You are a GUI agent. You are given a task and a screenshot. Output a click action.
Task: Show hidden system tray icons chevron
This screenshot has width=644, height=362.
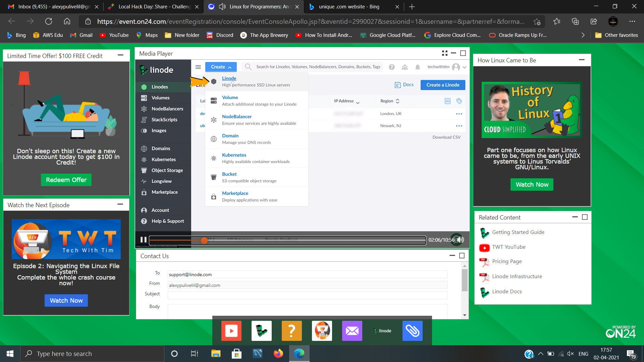coord(540,354)
